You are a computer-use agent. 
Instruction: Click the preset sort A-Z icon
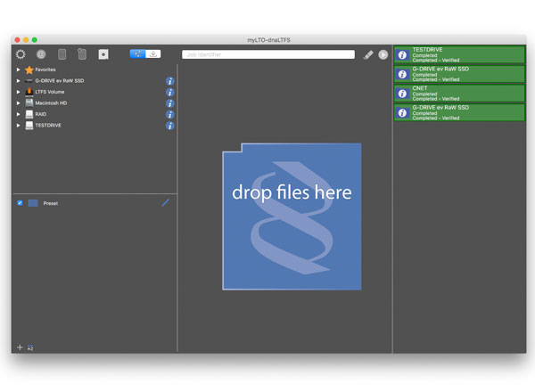click(30, 347)
